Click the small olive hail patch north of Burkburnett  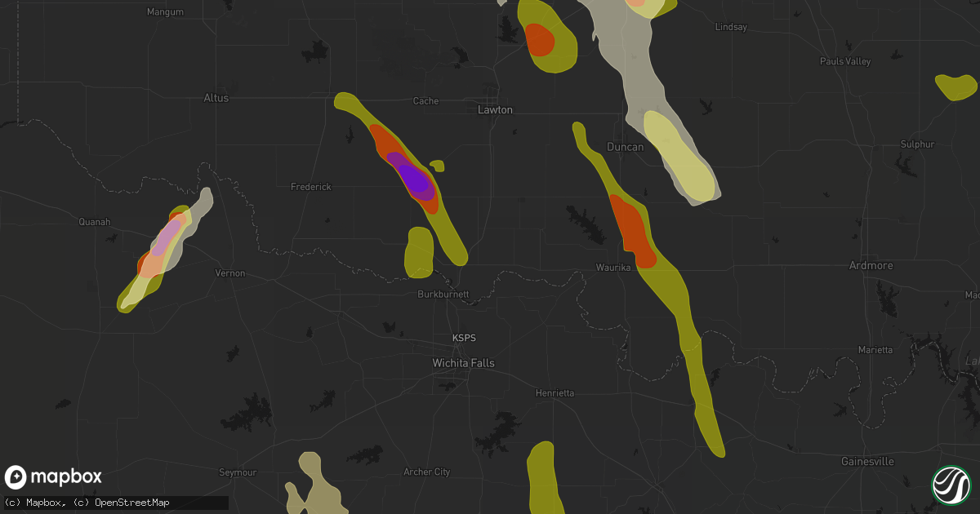click(x=419, y=252)
